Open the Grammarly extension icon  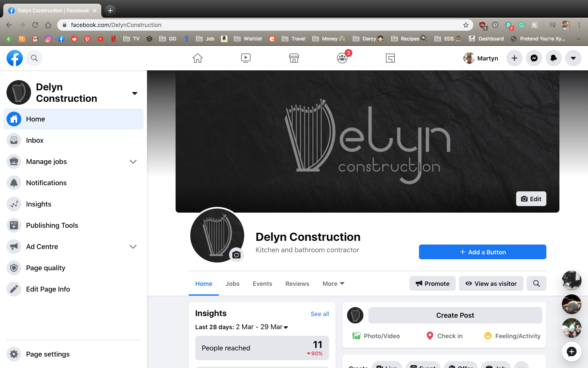pyautogui.click(x=521, y=25)
